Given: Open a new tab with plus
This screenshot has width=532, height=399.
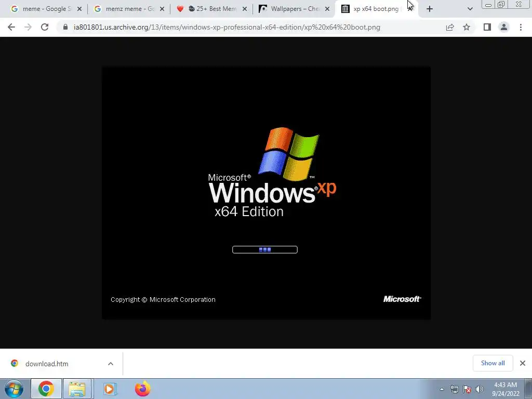Looking at the screenshot, I should (x=430, y=9).
